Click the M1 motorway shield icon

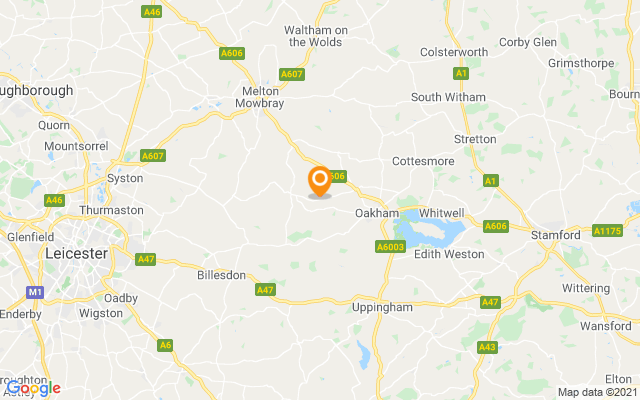click(35, 292)
